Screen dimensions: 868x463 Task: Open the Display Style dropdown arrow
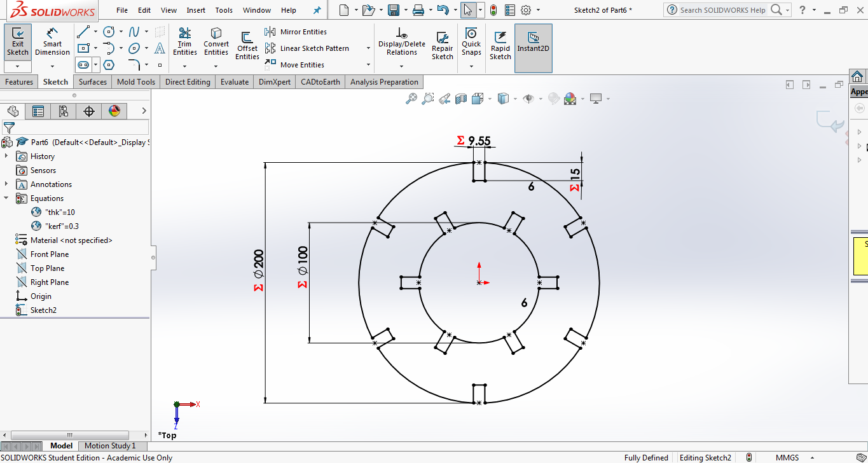point(514,99)
